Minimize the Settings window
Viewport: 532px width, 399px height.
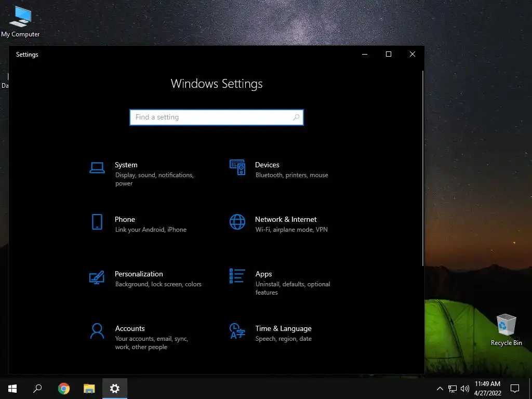365,54
